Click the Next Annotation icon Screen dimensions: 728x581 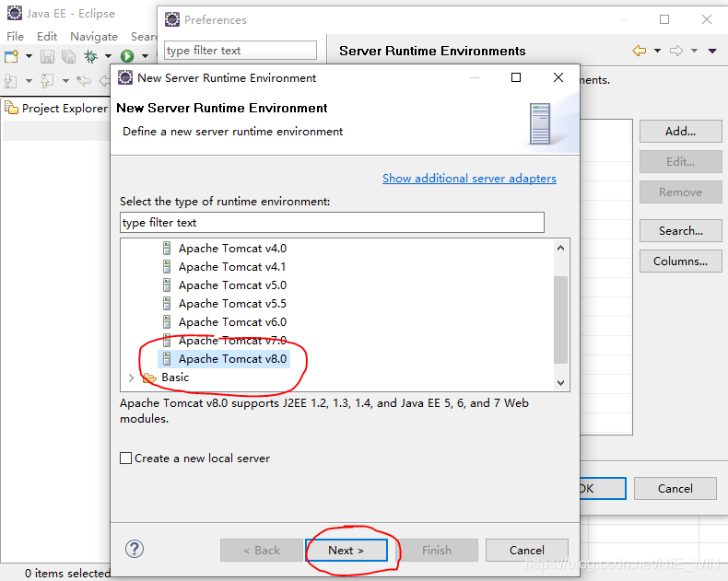click(11, 81)
